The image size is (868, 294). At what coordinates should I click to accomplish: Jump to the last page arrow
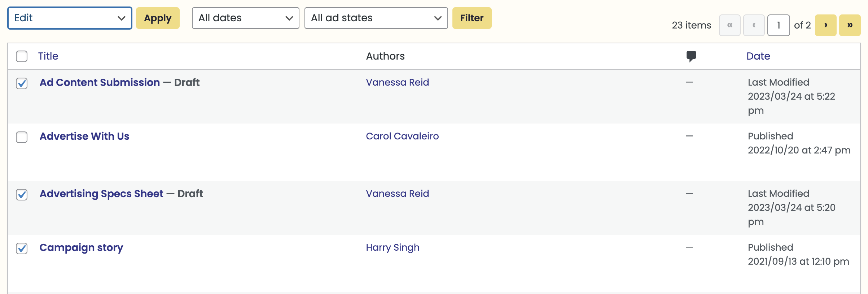(850, 25)
